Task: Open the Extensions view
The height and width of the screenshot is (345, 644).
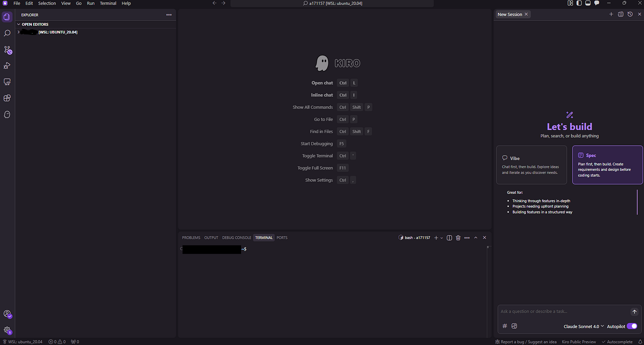Action: pos(7,98)
